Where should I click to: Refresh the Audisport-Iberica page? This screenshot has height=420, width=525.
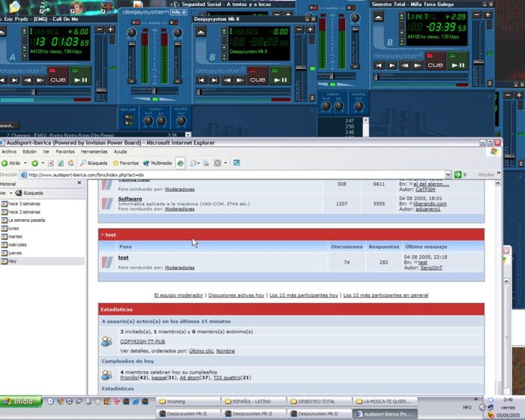pyautogui.click(x=61, y=163)
